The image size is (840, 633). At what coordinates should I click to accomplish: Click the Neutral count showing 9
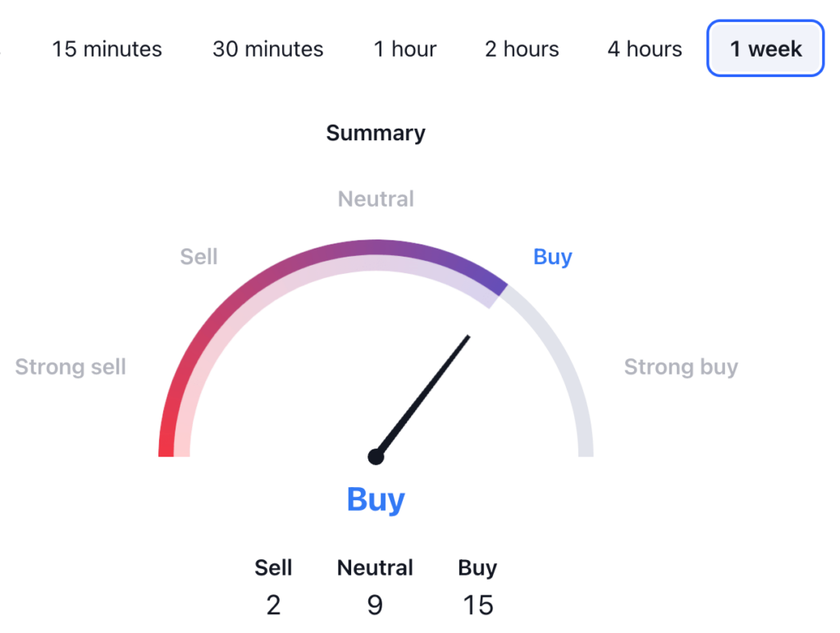pos(375,604)
